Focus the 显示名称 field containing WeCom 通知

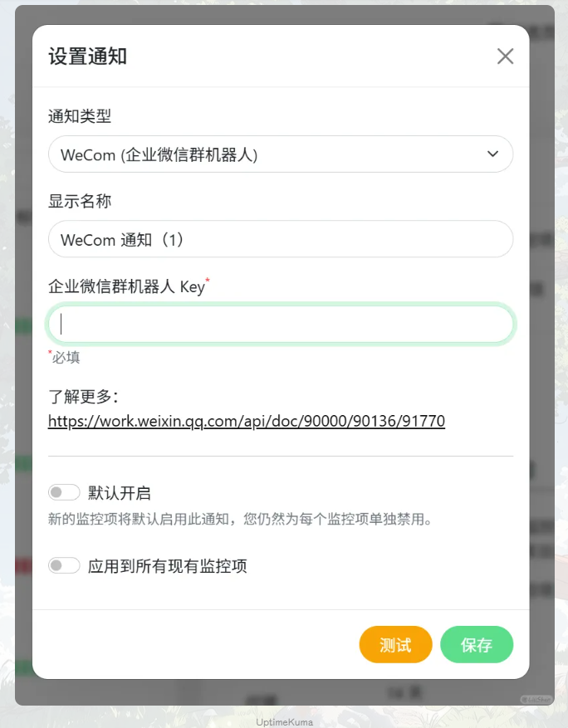point(281,239)
